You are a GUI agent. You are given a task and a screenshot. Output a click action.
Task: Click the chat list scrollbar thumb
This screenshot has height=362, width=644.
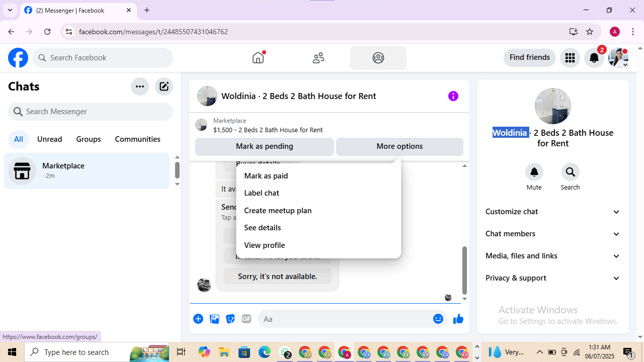[x=177, y=170]
